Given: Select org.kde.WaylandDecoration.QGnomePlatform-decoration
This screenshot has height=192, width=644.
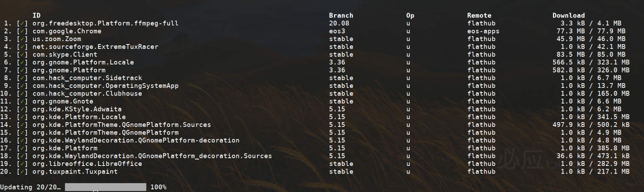Looking at the screenshot, I should 136,140.
